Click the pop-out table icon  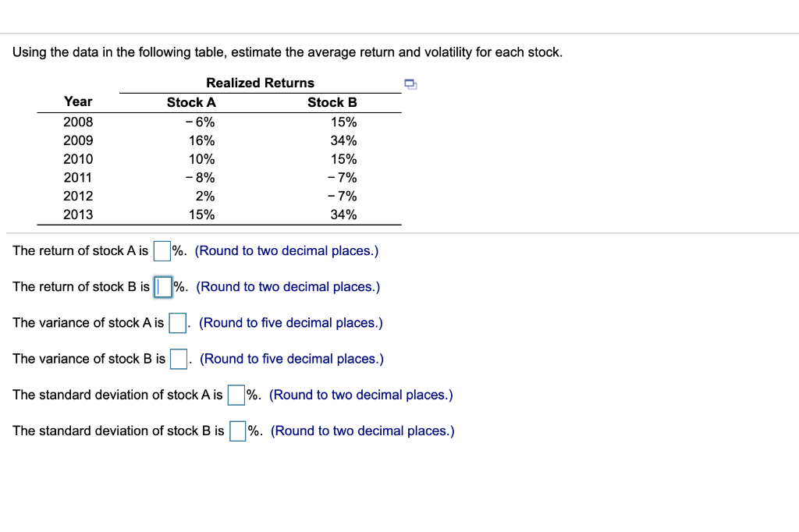[410, 84]
